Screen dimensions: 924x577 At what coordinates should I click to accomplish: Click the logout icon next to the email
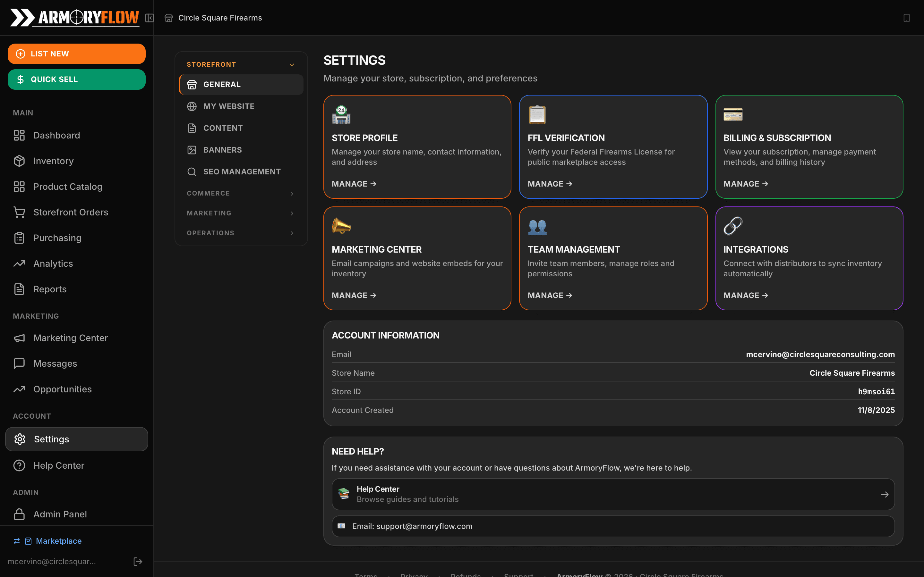pos(138,561)
